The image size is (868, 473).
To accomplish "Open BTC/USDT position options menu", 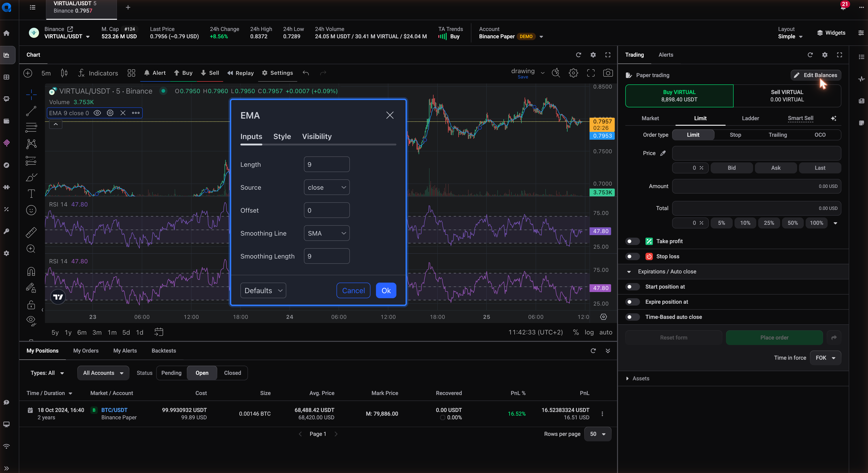I will pyautogui.click(x=602, y=414).
